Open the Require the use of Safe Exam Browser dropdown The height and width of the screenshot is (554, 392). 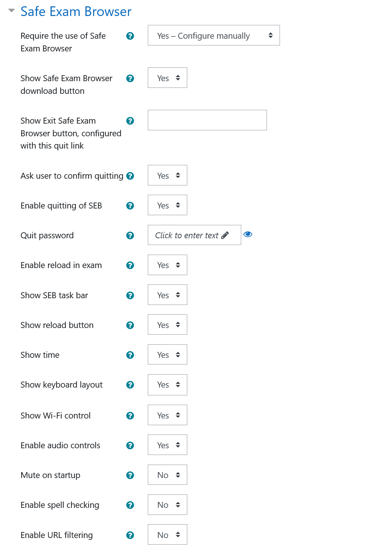click(214, 35)
